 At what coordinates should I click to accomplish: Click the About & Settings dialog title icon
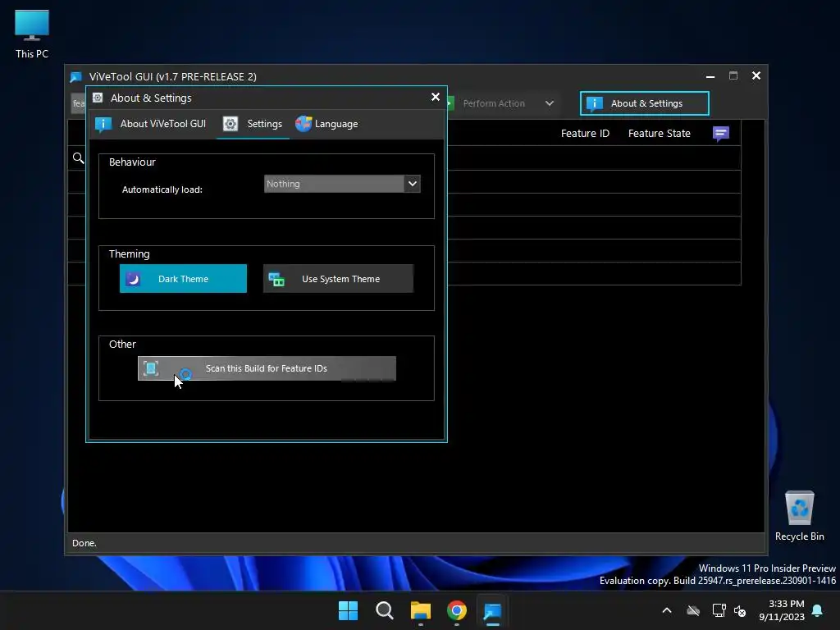coord(98,98)
